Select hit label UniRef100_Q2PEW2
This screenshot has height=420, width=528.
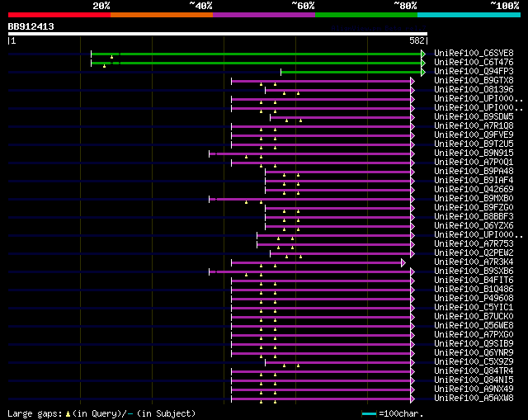[474, 253]
